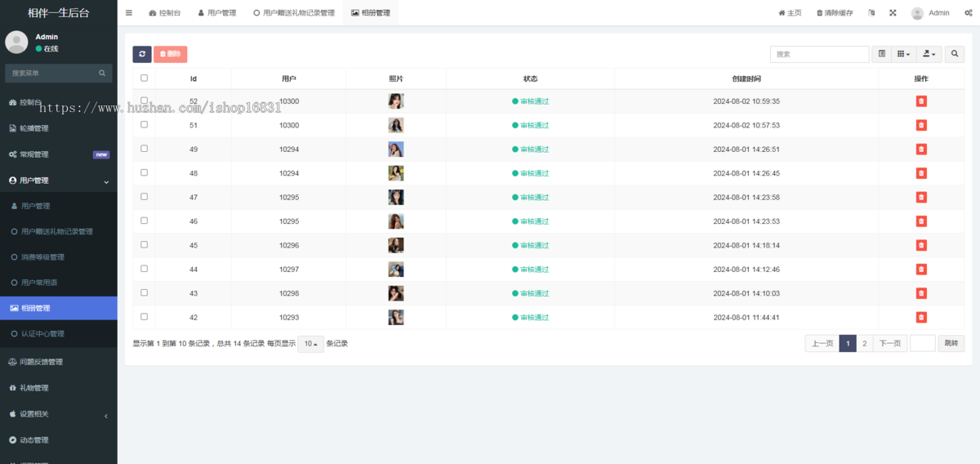Image resolution: width=980 pixels, height=464 pixels.
Task: Check the checkbox for row Id 46
Action: (x=145, y=221)
